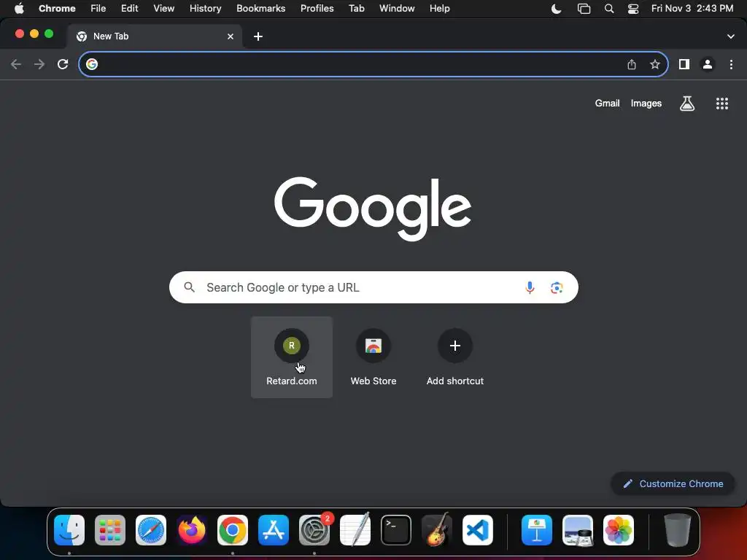
Task: Open the File menu
Action: pos(98,9)
